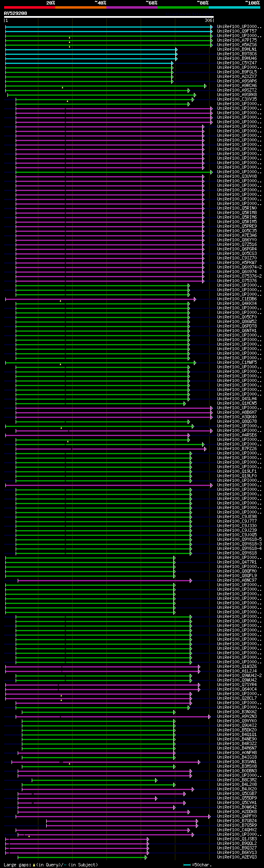Viewport: 264px width, 868px height.
Task: Select label UniRef100_Q3UV08
Action: click(x=237, y=176)
